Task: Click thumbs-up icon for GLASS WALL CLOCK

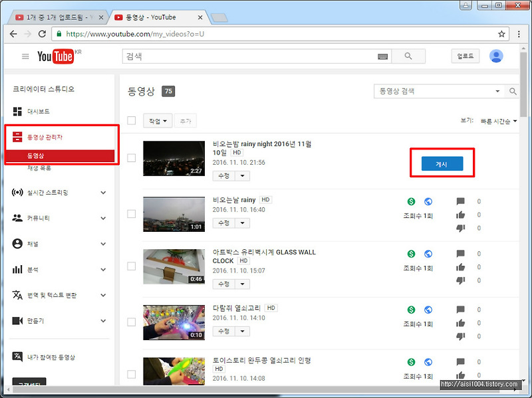Action: point(460,267)
